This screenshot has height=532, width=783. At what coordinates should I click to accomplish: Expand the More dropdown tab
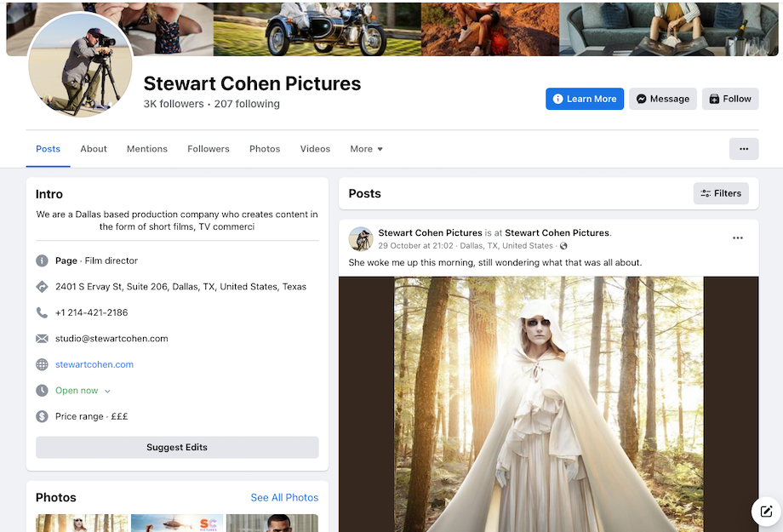[x=366, y=149]
